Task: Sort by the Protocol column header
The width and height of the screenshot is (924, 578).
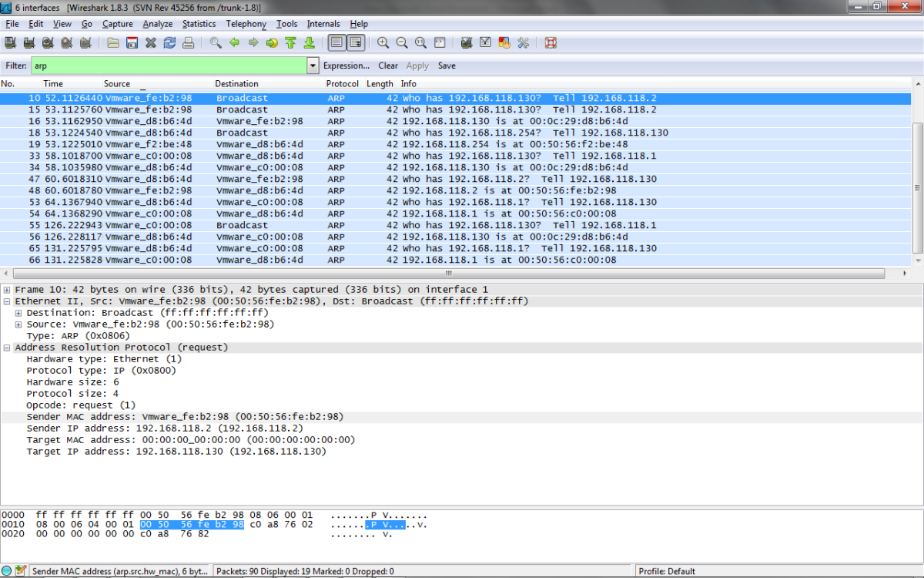Action: 342,83
